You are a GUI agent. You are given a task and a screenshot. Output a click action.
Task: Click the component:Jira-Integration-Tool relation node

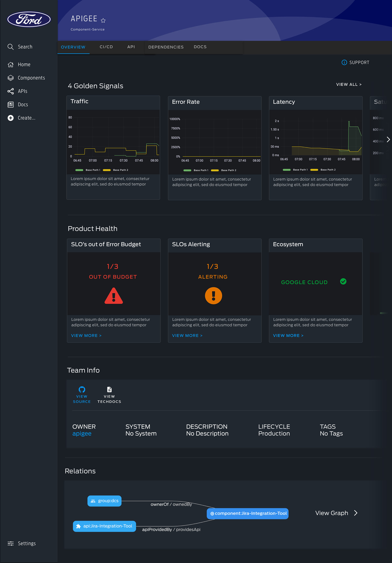click(x=247, y=514)
